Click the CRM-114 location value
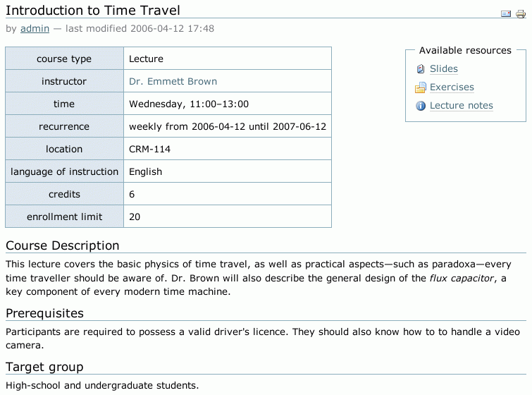The width and height of the screenshot is (532, 395). click(149, 149)
